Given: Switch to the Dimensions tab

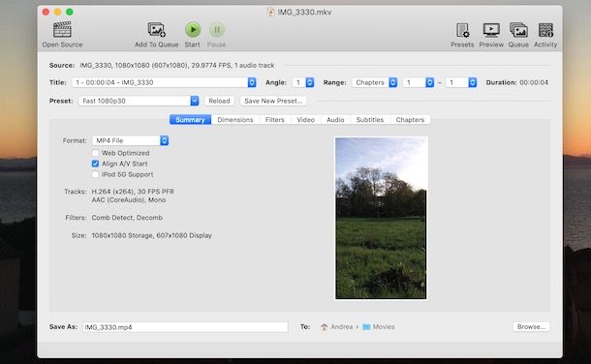Looking at the screenshot, I should pos(235,120).
